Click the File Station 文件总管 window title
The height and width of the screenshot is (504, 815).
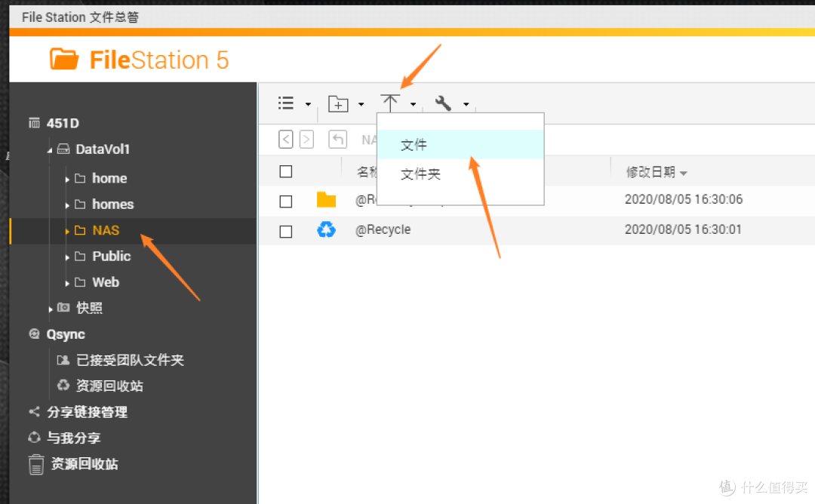pos(80,17)
